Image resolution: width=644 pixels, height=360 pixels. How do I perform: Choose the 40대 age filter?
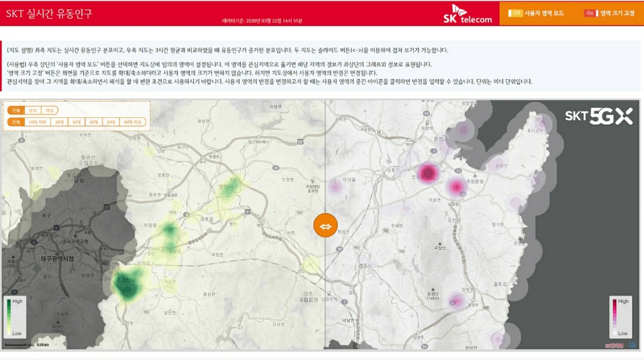click(x=93, y=122)
